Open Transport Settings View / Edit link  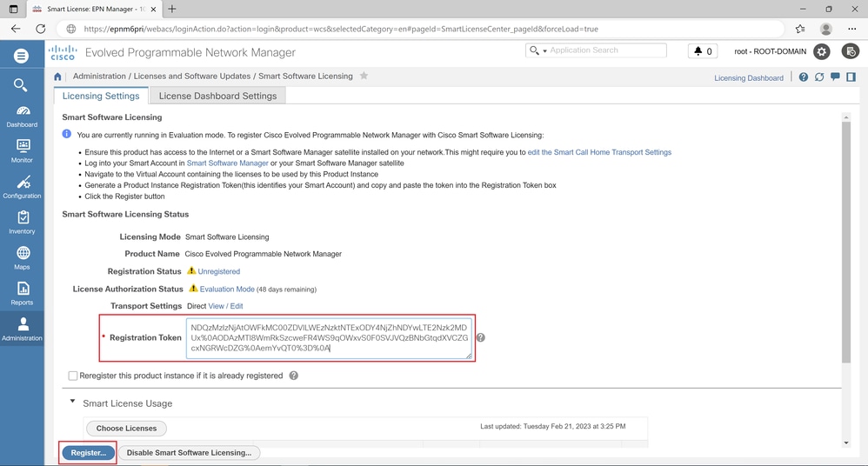point(225,306)
